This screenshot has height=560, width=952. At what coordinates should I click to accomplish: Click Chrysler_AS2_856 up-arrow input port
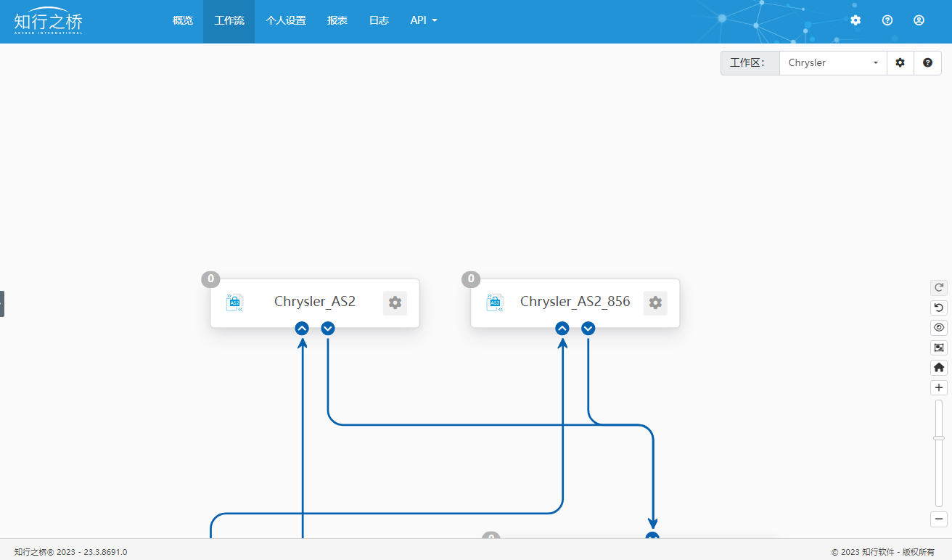point(562,329)
